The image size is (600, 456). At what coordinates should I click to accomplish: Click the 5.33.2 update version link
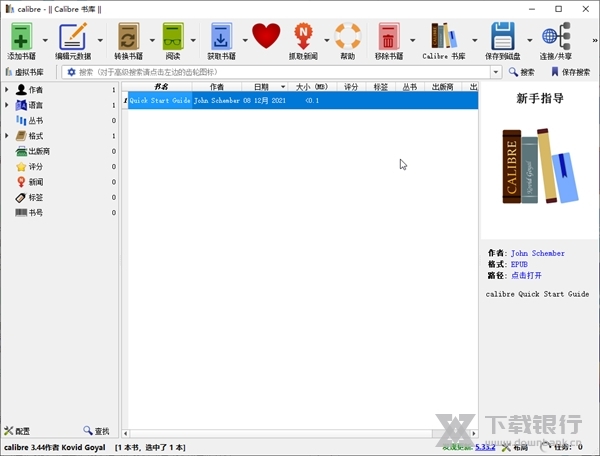click(485, 447)
